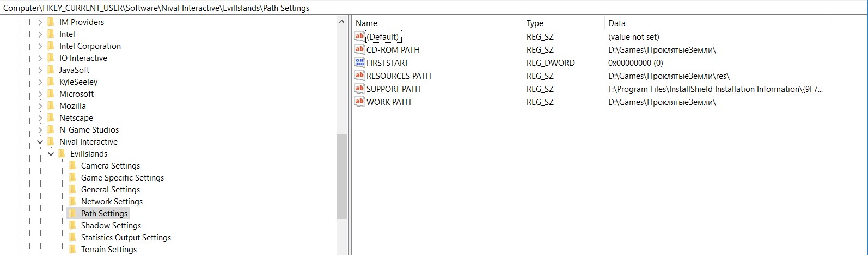Select the Network Settings key

tap(112, 202)
